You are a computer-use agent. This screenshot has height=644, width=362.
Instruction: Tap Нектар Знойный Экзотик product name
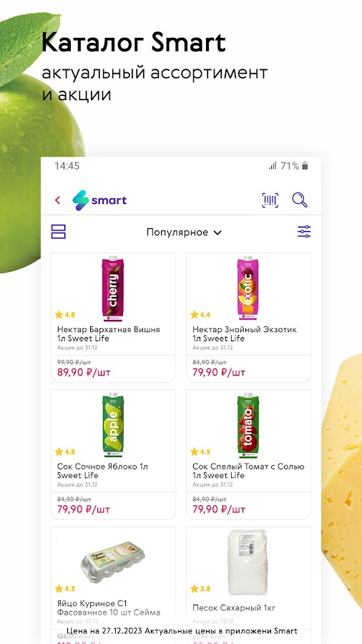pyautogui.click(x=245, y=329)
